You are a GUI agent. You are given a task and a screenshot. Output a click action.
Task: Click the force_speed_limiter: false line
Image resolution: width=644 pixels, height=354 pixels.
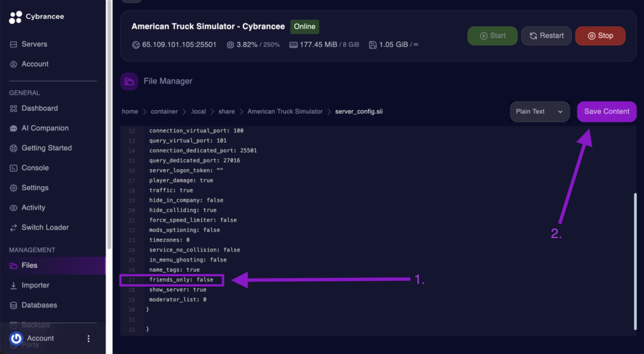tap(193, 220)
